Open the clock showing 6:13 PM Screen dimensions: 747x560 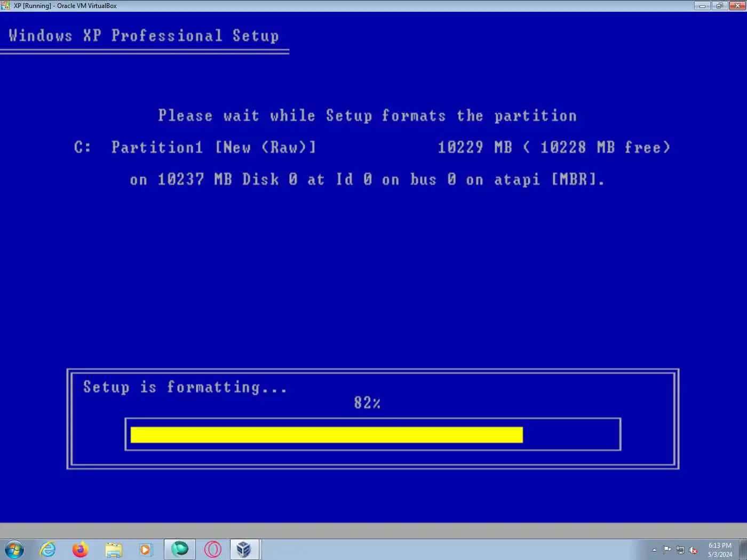[x=720, y=550]
